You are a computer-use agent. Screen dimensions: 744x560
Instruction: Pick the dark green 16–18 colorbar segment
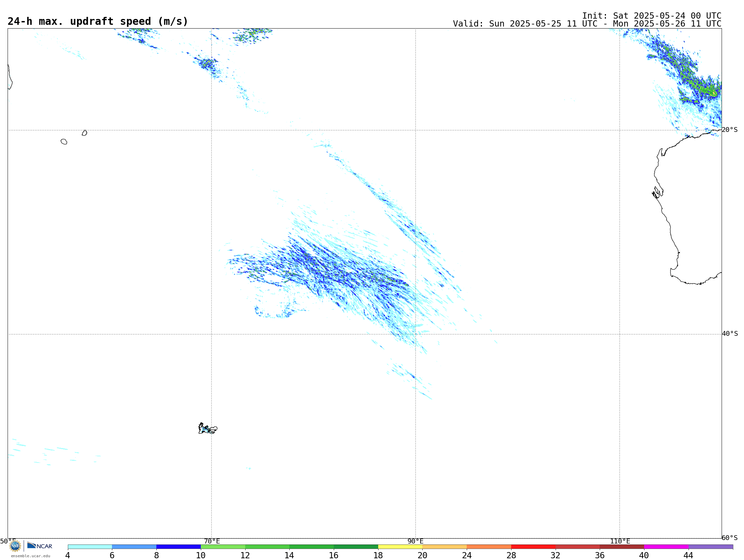click(356, 547)
